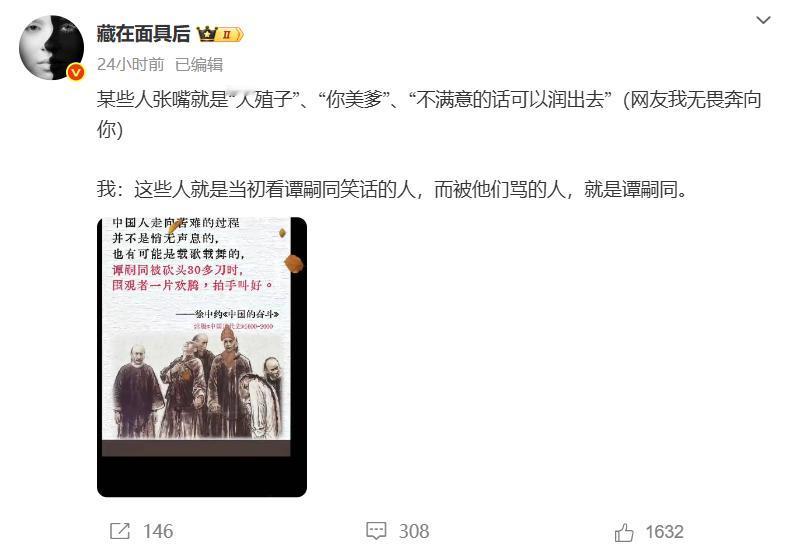796x555 pixels.
Task: Open the 24小时前 timestamp link
Action: tap(130, 64)
